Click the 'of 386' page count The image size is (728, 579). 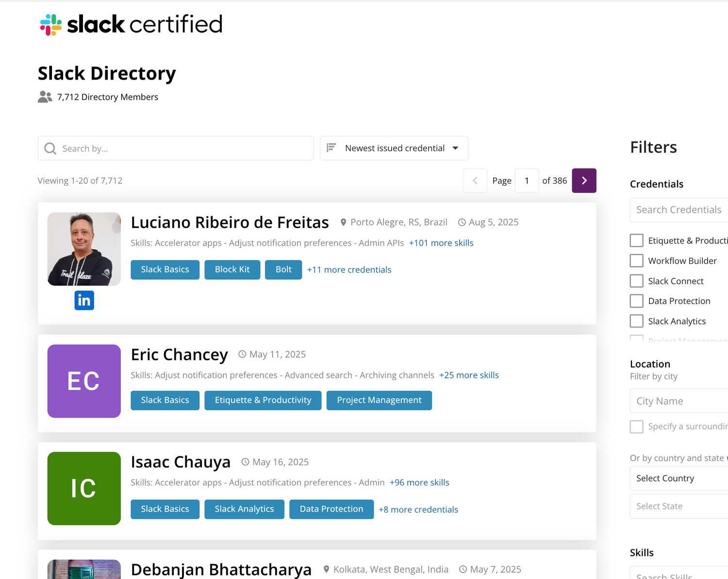click(x=554, y=181)
